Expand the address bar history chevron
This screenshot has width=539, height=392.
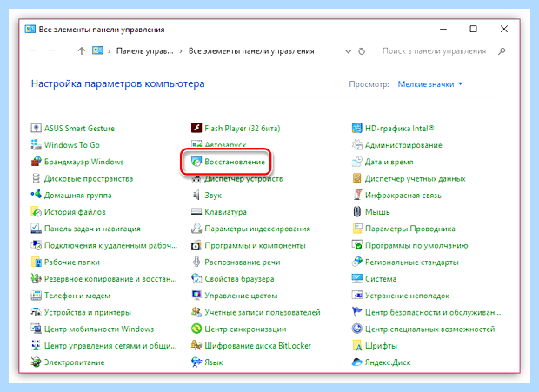349,51
